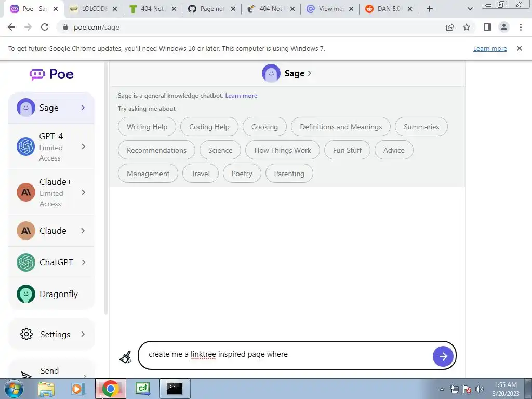Dismiss the Chrome update notification
This screenshot has width=532, height=399.
[519, 48]
